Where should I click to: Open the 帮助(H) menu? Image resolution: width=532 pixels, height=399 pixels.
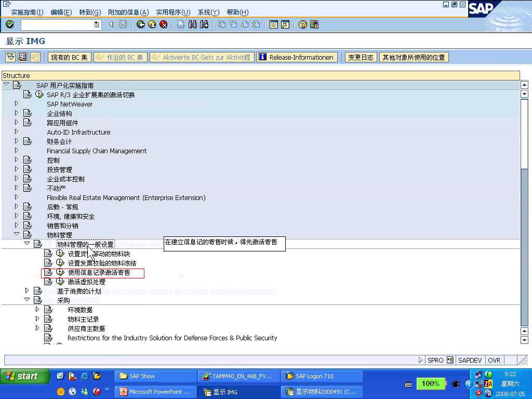click(x=237, y=12)
